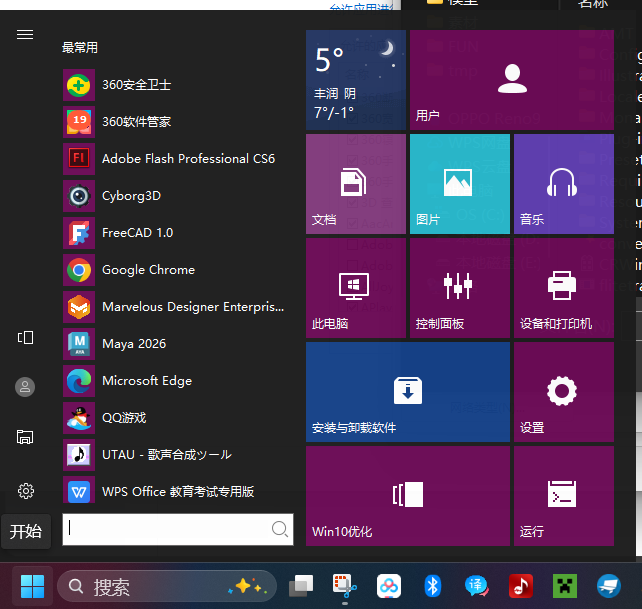Image resolution: width=642 pixels, height=609 pixels.
Task: Open the Baidu Netdisk taskbar icon
Action: (389, 586)
